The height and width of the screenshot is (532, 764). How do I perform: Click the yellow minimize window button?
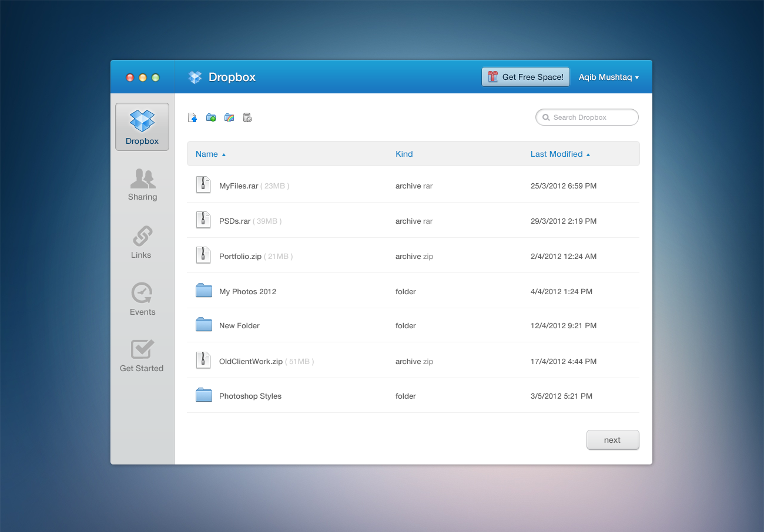pos(143,78)
